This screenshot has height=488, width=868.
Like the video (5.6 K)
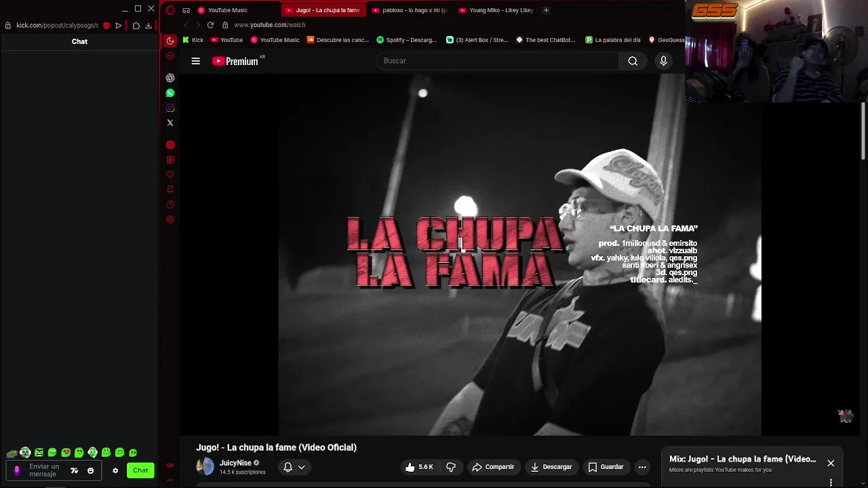[419, 467]
